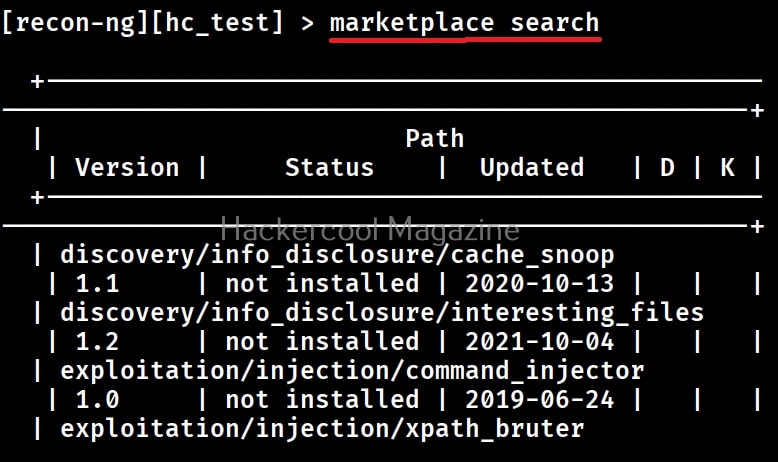Select the exploitation/injection/xpath_bruter module path

tap(322, 429)
